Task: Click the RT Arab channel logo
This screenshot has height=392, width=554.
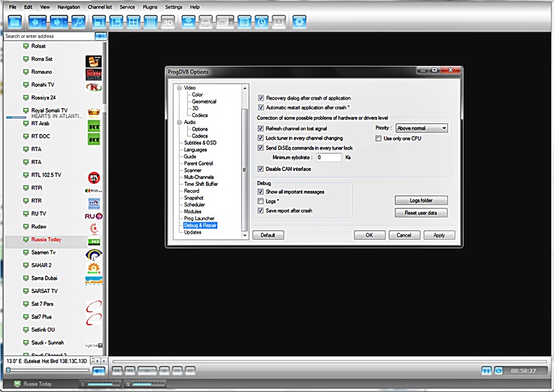Action: pos(93,126)
